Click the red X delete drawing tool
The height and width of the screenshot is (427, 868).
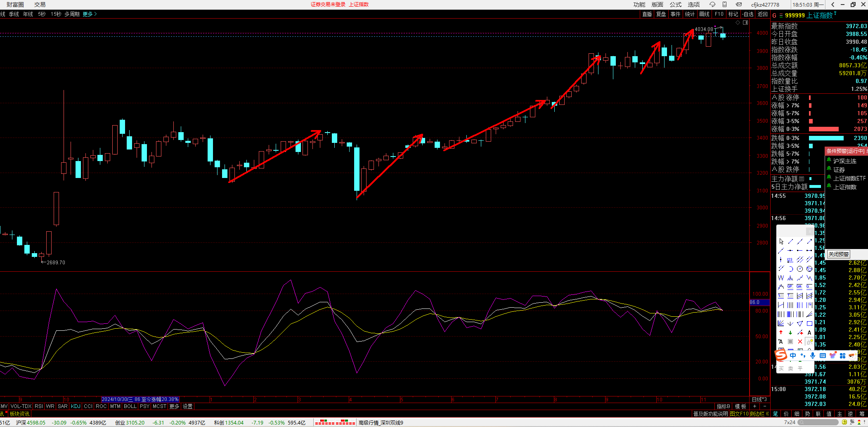pyautogui.click(x=800, y=342)
